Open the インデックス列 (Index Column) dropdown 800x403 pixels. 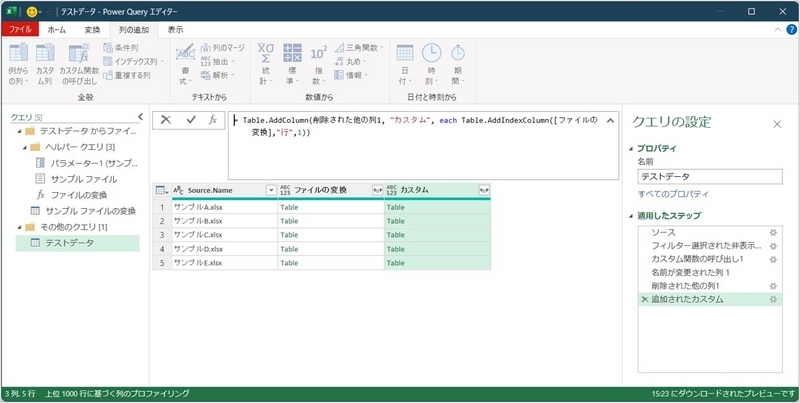134,62
